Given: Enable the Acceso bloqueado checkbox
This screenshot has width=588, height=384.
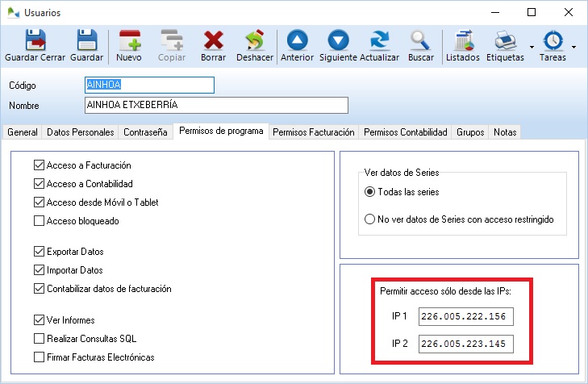Looking at the screenshot, I should point(40,221).
